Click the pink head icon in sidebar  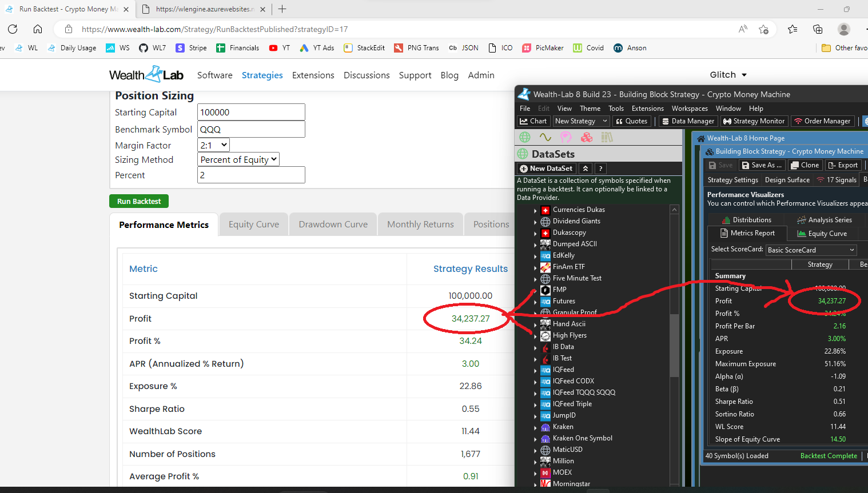pyautogui.click(x=566, y=137)
